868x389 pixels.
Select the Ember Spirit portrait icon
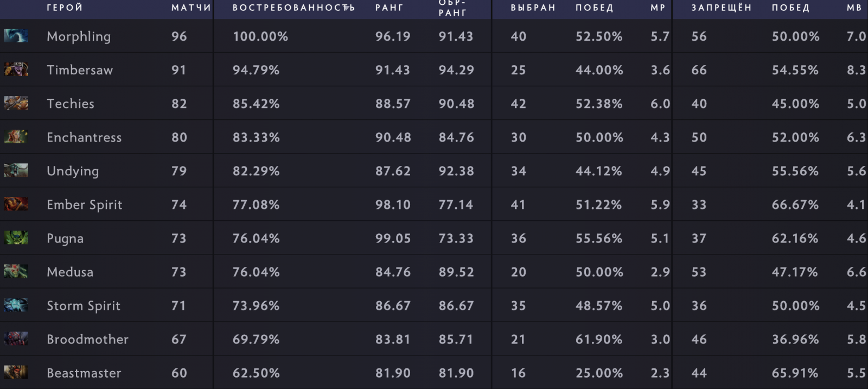16,204
